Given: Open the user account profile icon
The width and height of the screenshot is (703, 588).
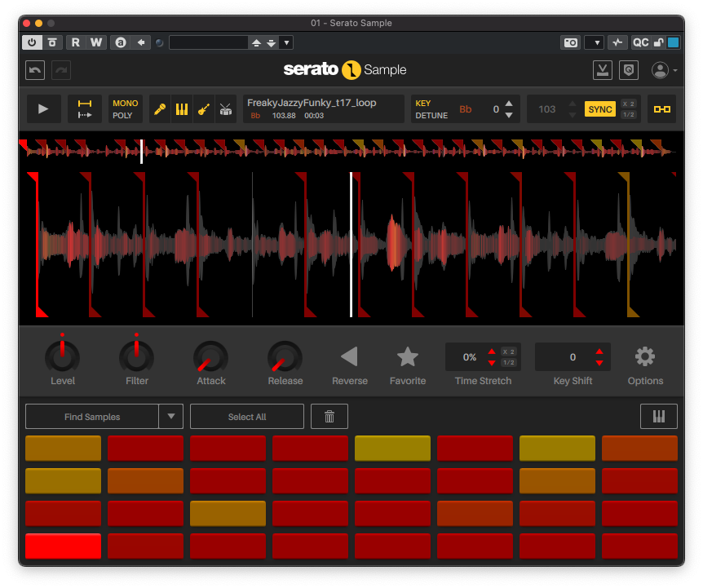Looking at the screenshot, I should pyautogui.click(x=660, y=70).
